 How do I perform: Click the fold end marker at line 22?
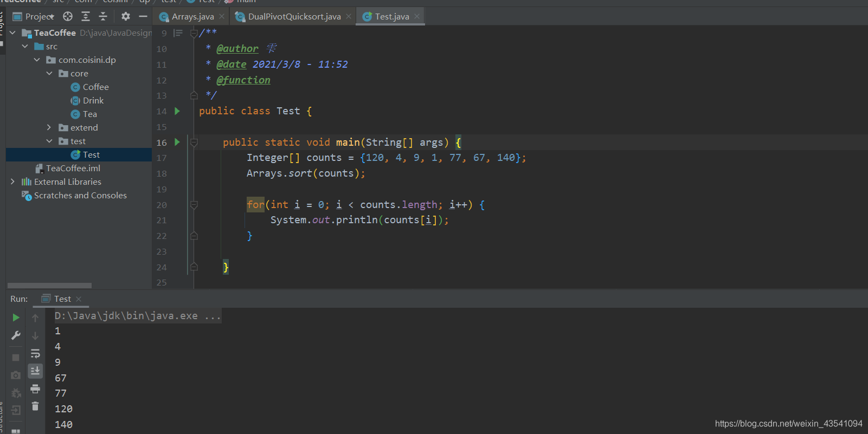[194, 236]
